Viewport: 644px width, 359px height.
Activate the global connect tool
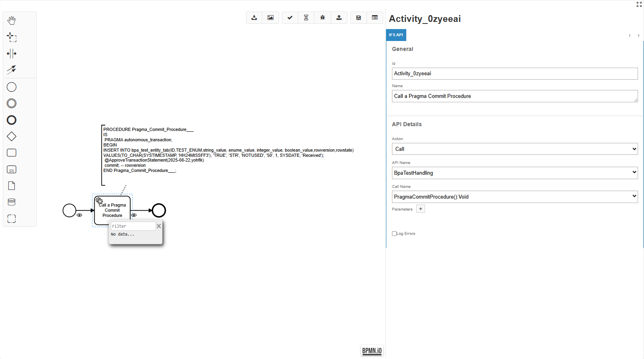tap(12, 70)
